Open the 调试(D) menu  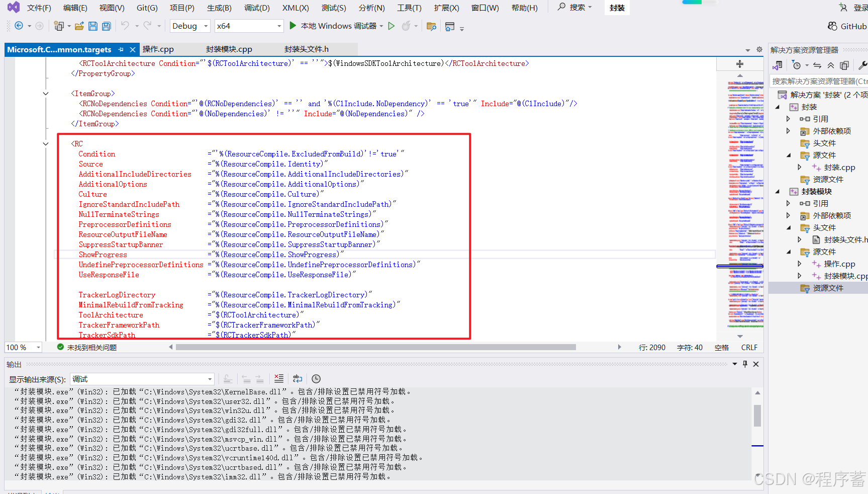(x=257, y=8)
